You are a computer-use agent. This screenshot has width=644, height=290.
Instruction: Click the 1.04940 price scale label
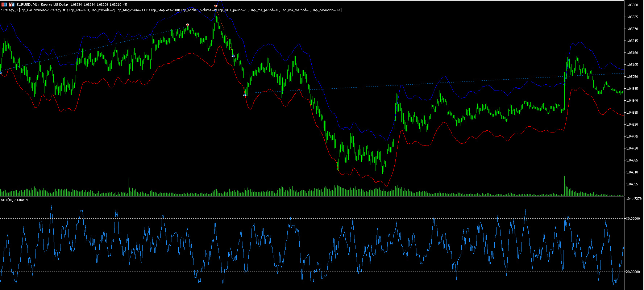tap(632, 101)
